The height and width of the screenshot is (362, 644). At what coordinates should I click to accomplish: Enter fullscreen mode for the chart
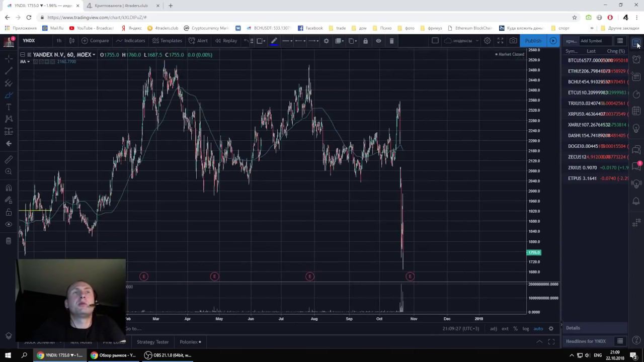(500, 41)
